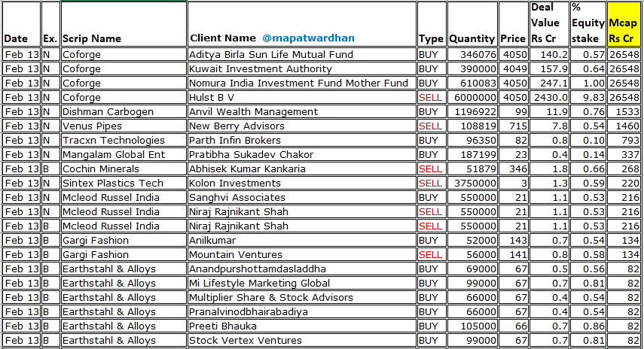Click Mcap 793 cell
This screenshot has width=644, height=349.
[x=623, y=140]
